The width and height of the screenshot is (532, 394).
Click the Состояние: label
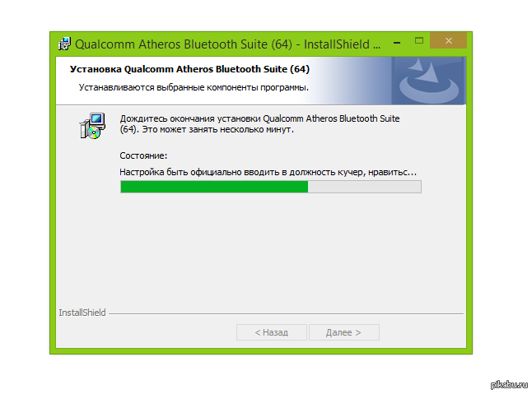(143, 155)
